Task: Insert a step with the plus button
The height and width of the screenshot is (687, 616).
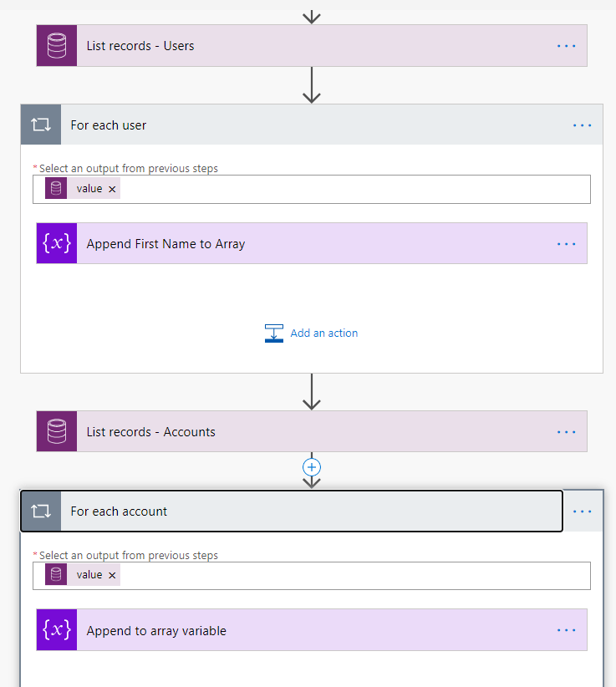Action: pos(312,467)
